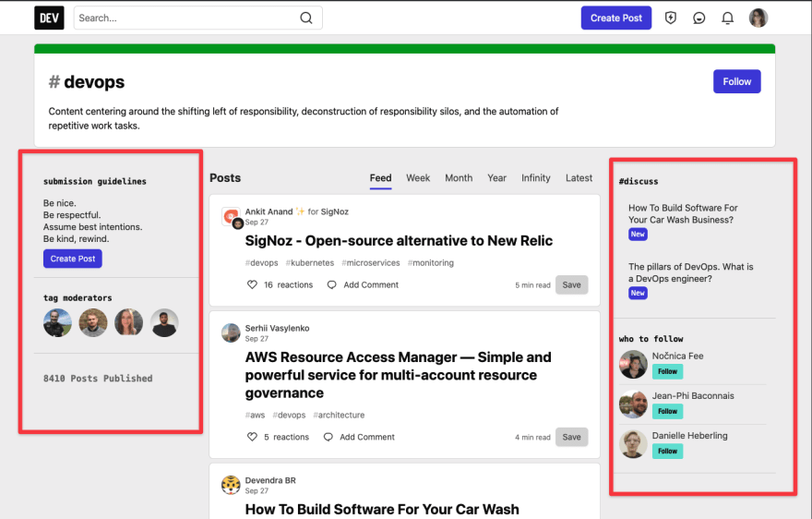812x519 pixels.
Task: Click the 8410 Posts Published text
Action: (98, 379)
